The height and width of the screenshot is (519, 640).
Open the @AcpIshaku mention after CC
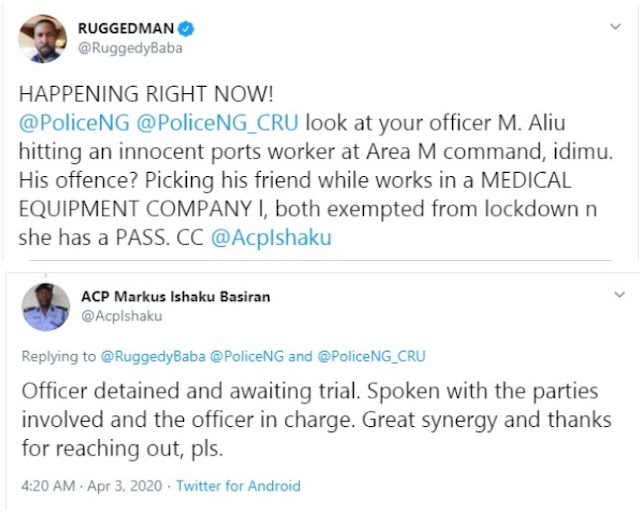coord(271,237)
